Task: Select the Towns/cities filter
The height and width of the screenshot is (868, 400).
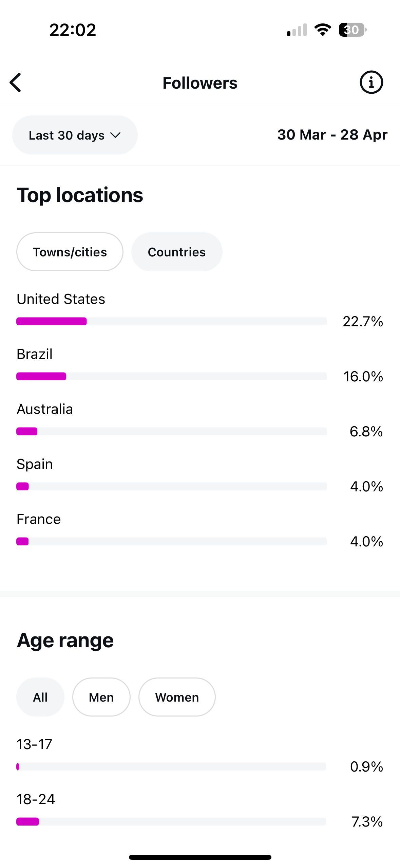Action: click(70, 252)
